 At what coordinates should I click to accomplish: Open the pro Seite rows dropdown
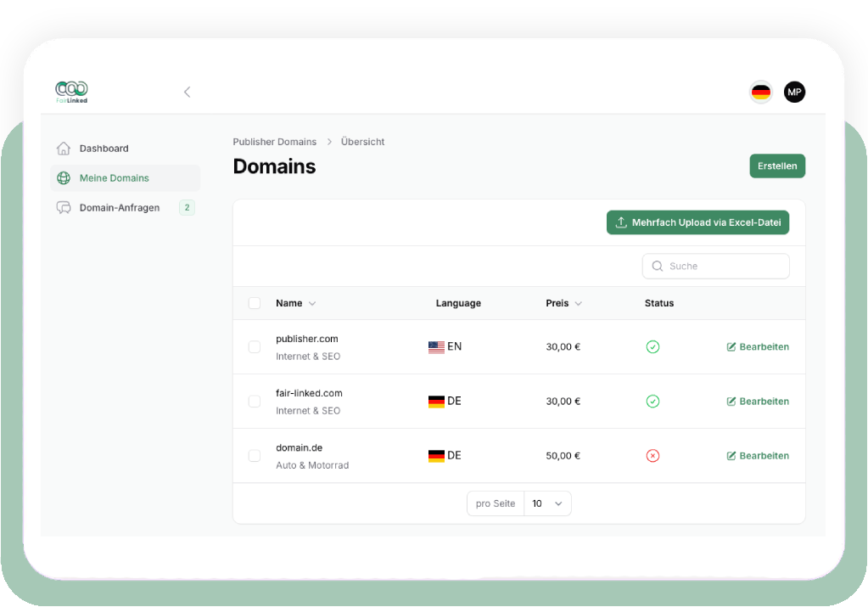(x=547, y=503)
